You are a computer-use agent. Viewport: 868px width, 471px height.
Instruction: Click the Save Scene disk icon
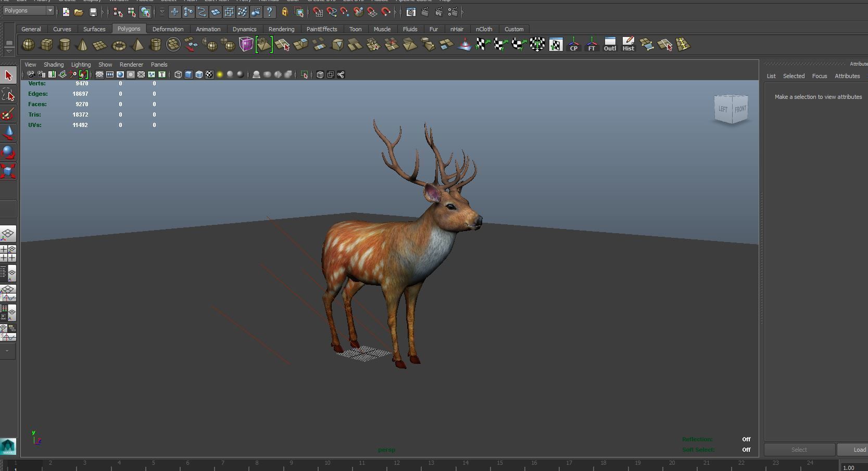[x=93, y=12]
